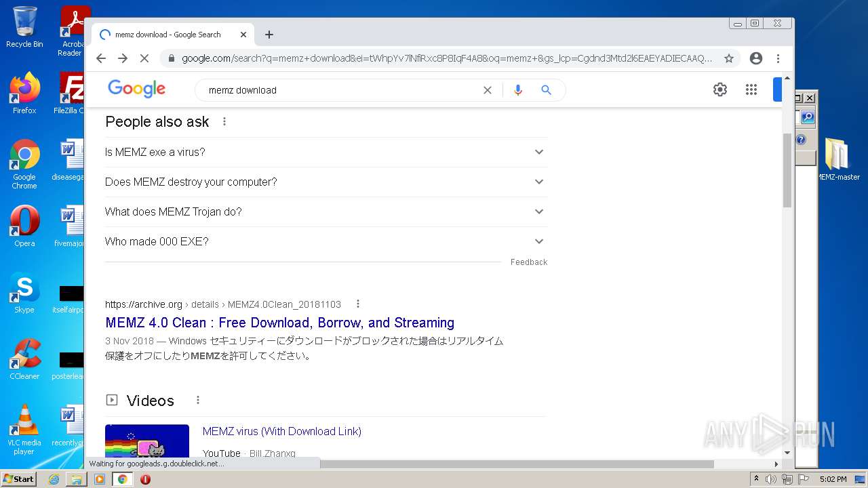
Task: Open the Chrome profile avatar
Action: pyautogui.click(x=756, y=58)
